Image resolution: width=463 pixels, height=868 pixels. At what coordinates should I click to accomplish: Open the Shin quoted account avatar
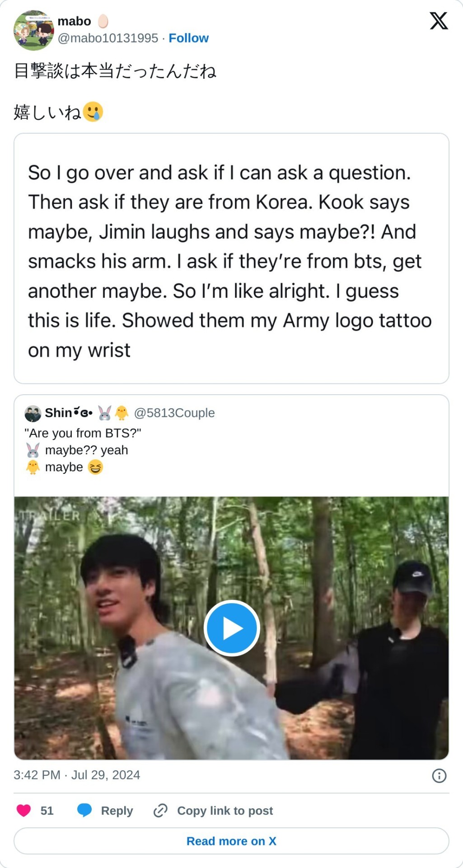pos(33,413)
